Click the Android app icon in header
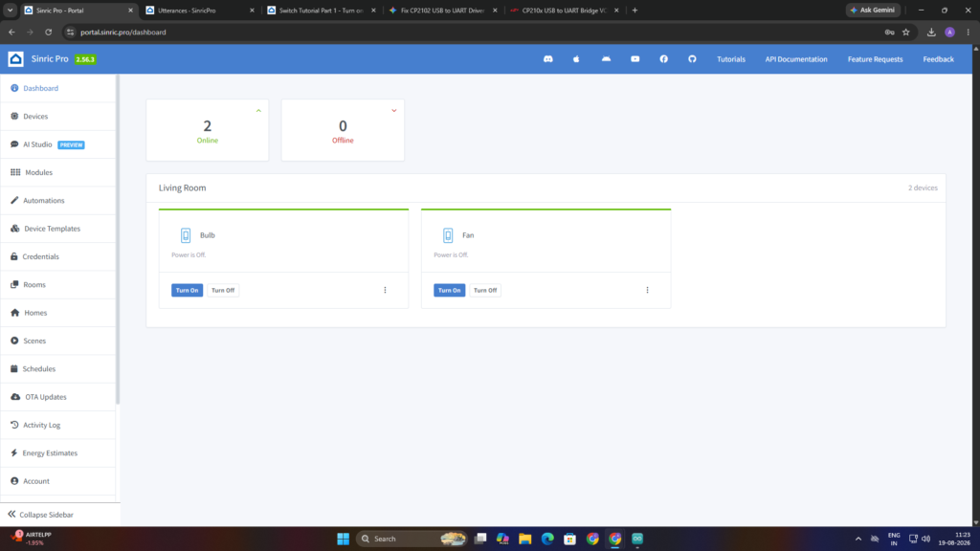 (606, 58)
